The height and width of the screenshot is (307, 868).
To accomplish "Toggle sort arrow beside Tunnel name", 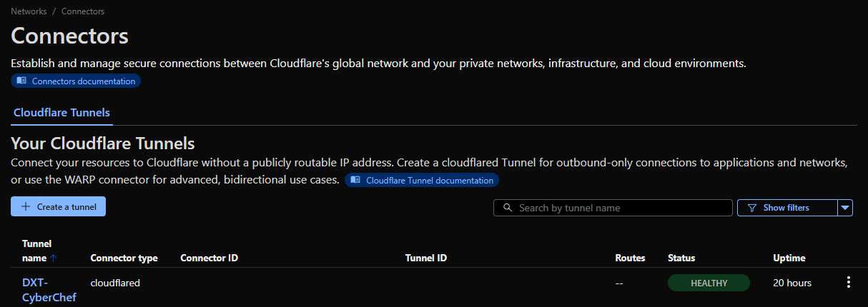I will 54,258.
